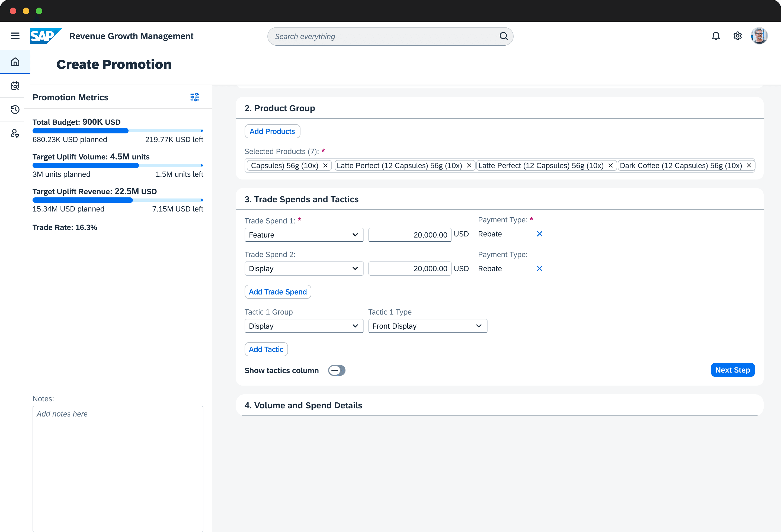Open the calendar search sidebar icon
Image resolution: width=781 pixels, height=532 pixels.
[x=15, y=86]
